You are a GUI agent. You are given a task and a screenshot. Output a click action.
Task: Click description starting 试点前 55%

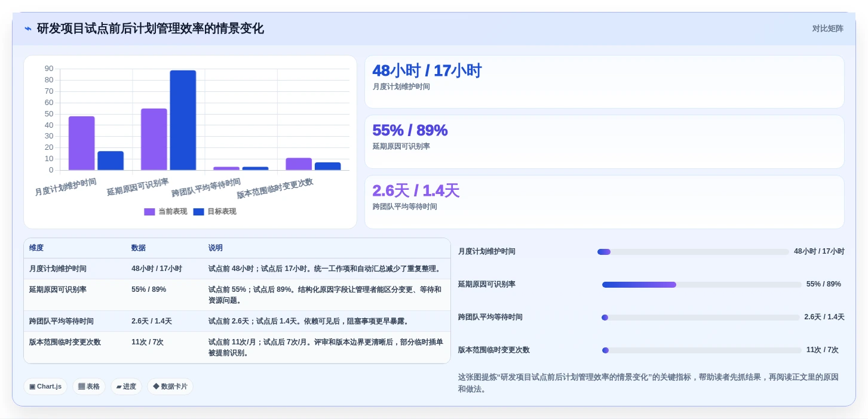pos(327,295)
